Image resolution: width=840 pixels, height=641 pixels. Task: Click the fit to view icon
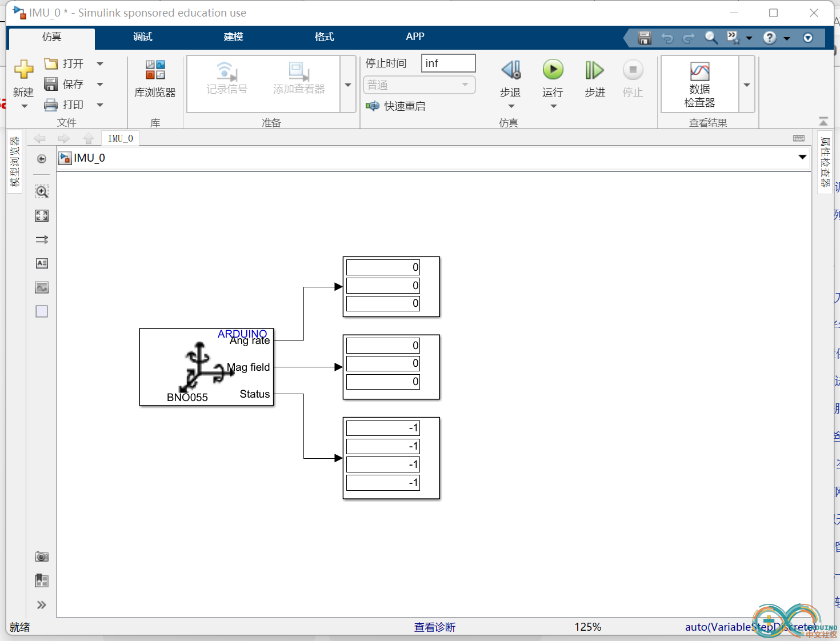coord(42,215)
